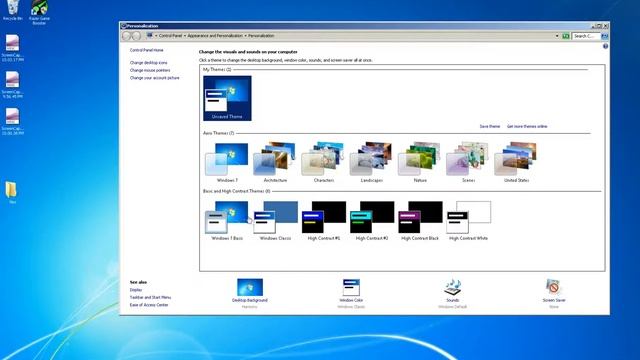Click Basic and High Contrast Themes header
Image resolution: width=640 pixels, height=360 pixels.
pos(237,191)
